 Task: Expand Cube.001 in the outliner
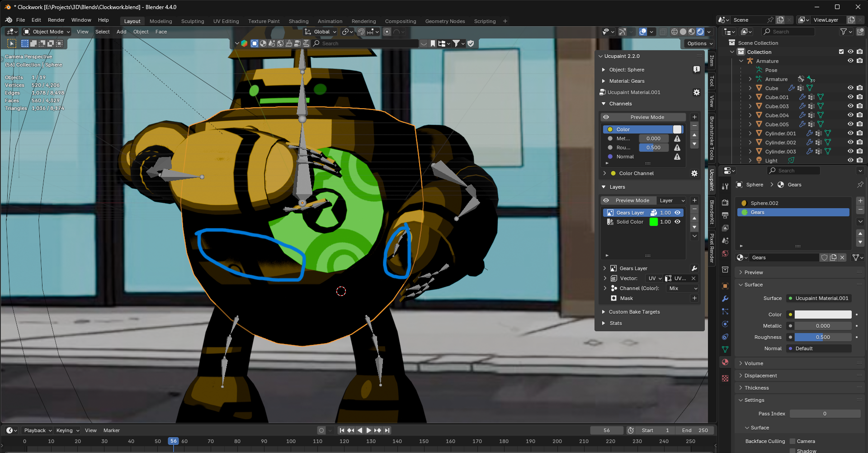coord(750,97)
